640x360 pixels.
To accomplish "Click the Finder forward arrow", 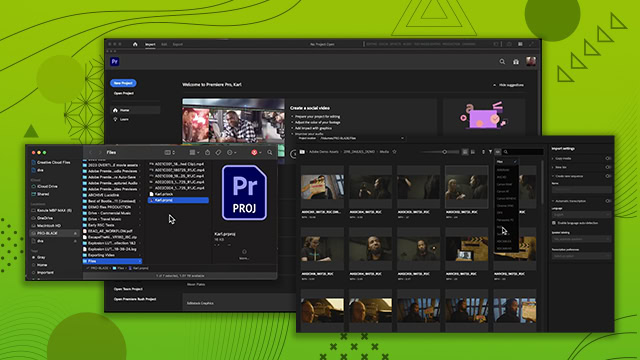I will pyautogui.click(x=100, y=152).
